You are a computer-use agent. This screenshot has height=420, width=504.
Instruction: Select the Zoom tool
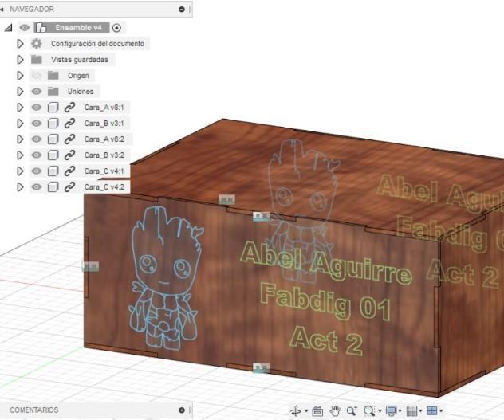[x=352, y=410]
